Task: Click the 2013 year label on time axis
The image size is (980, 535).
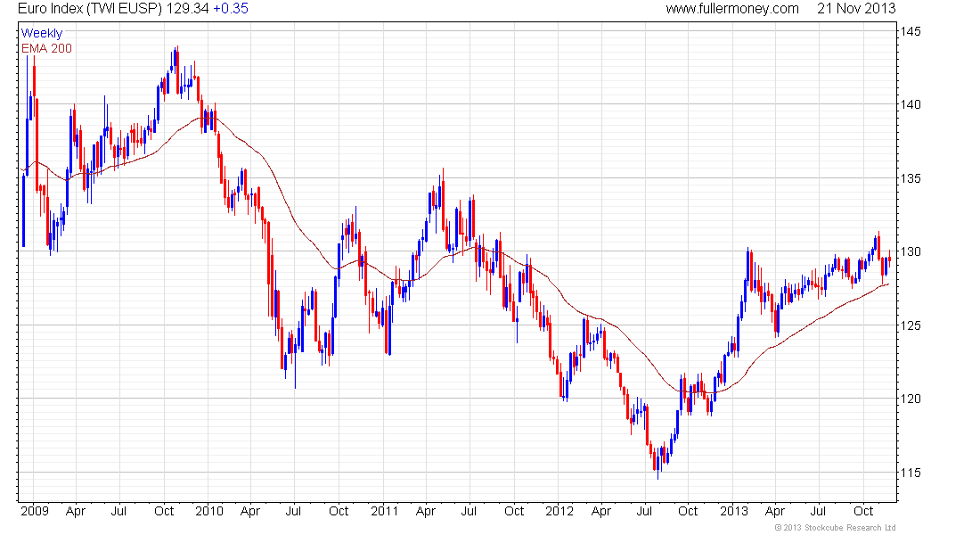Action: pyautogui.click(x=734, y=511)
